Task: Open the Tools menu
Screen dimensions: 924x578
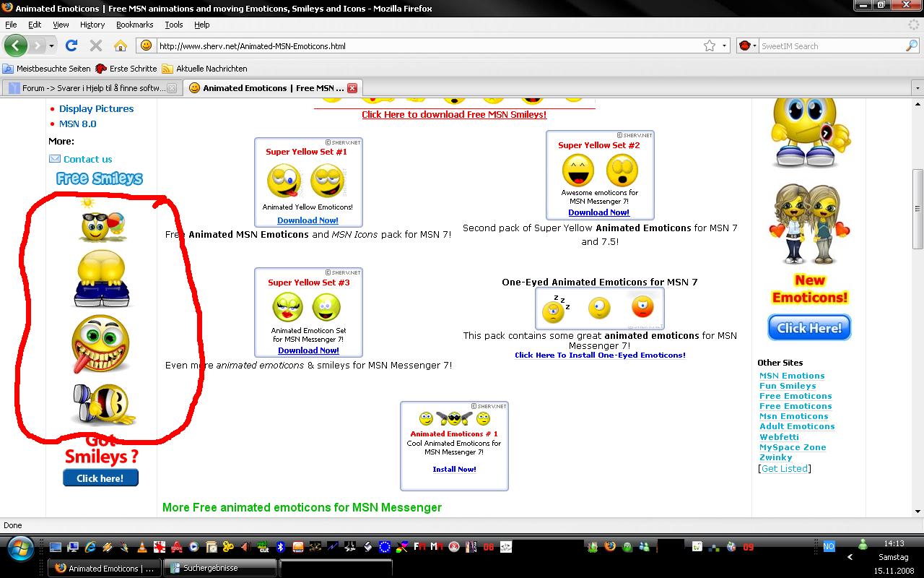Action: 174,25
